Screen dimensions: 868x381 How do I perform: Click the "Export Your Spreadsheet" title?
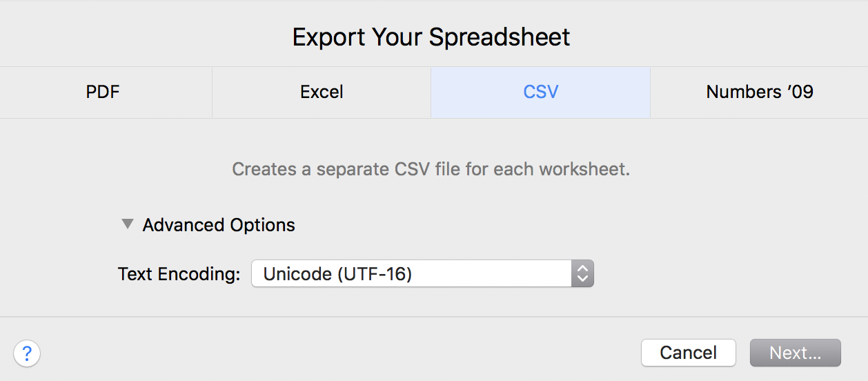(x=431, y=37)
